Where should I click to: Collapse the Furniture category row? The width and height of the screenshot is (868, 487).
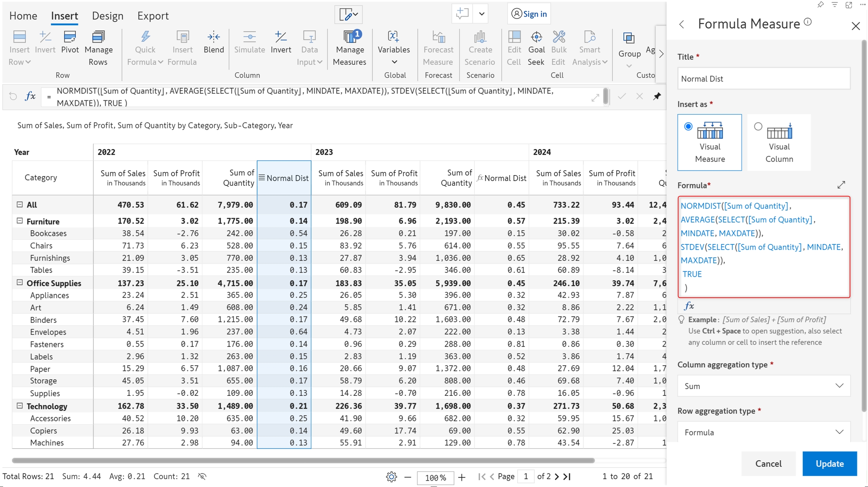(x=20, y=221)
